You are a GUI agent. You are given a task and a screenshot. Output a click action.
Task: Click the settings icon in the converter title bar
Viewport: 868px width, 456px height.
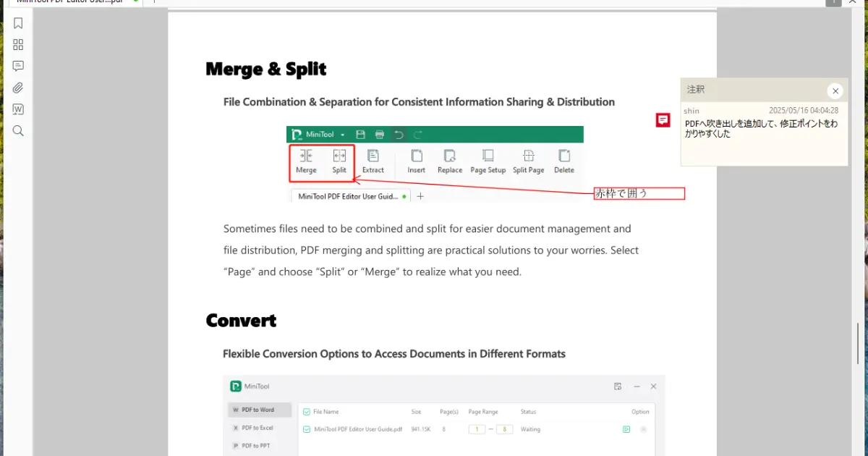pos(617,387)
